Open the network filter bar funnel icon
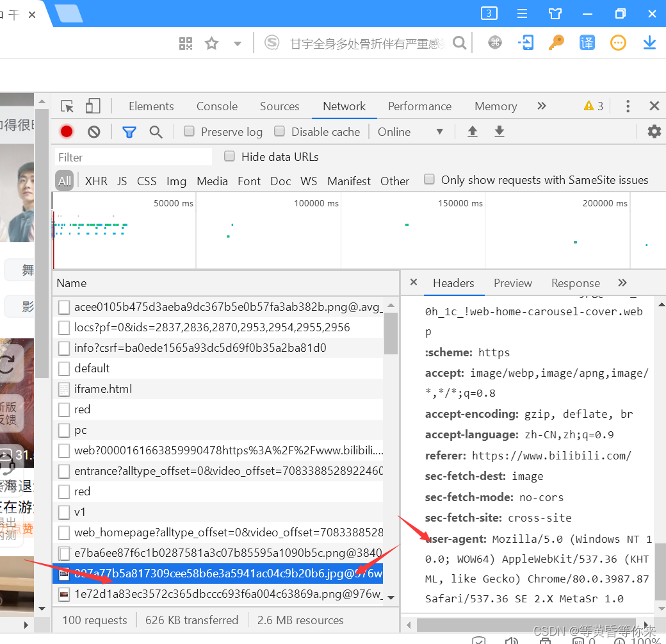Image resolution: width=666 pixels, height=644 pixels. point(129,131)
